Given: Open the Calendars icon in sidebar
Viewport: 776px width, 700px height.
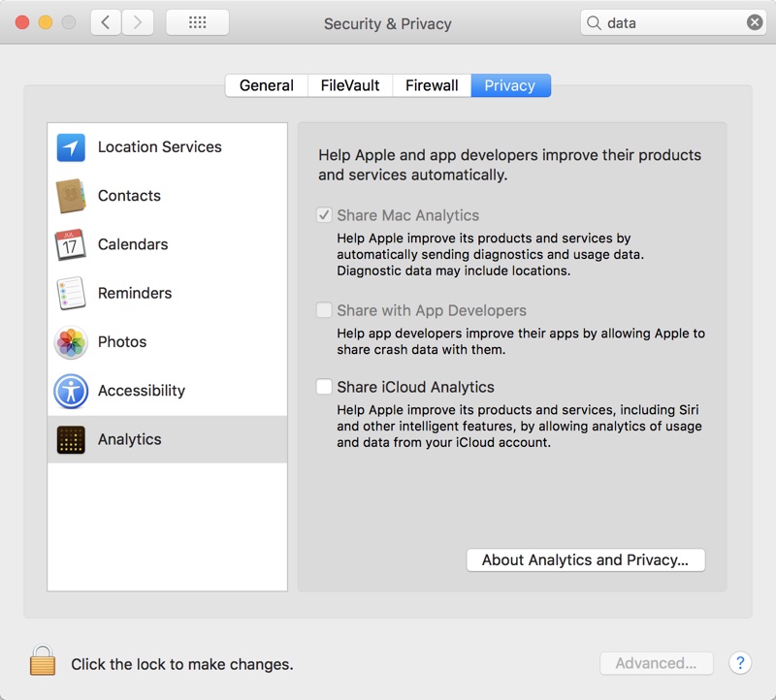Looking at the screenshot, I should (x=71, y=244).
